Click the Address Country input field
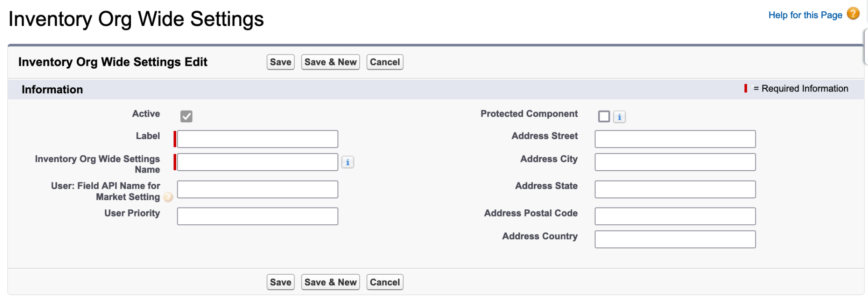The image size is (868, 303). pyautogui.click(x=675, y=240)
